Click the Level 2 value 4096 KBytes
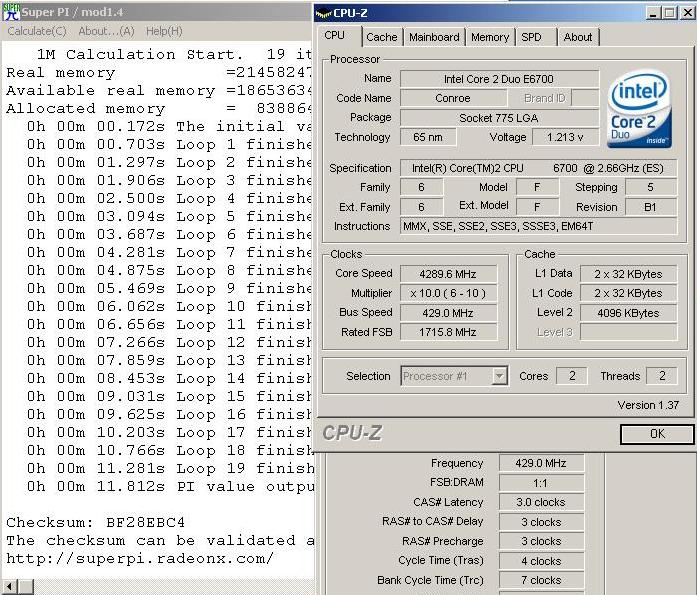The height and width of the screenshot is (595, 697). (629, 313)
